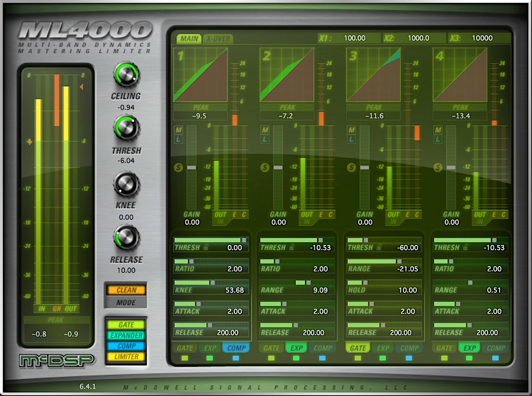Click band 2 M link button

pyautogui.click(x=265, y=130)
